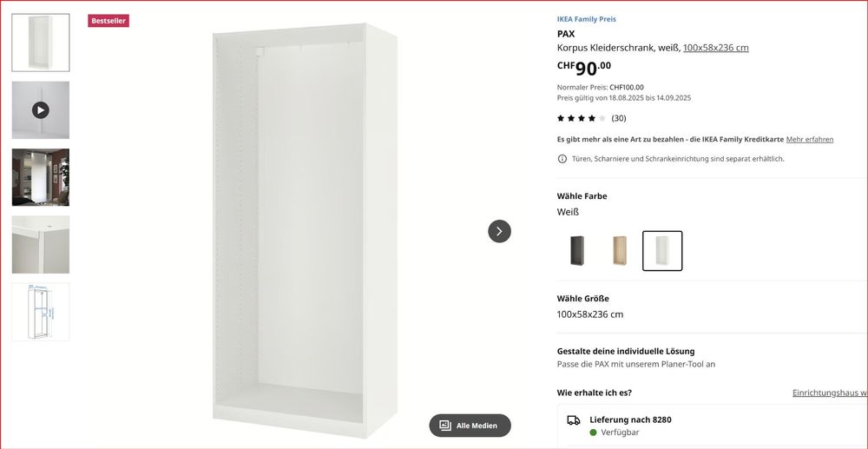Screen dimensions: 868x449
Task: Open the review count (30)
Action: point(619,118)
